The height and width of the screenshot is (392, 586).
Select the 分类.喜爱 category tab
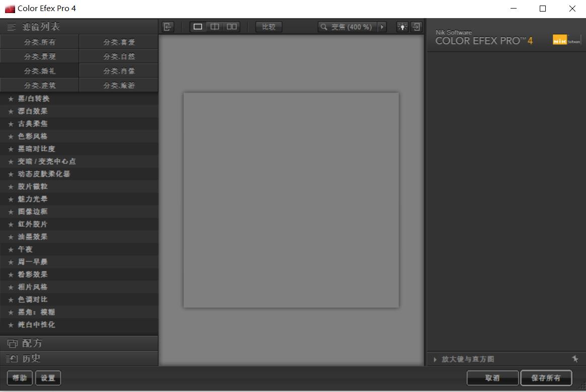(x=119, y=42)
